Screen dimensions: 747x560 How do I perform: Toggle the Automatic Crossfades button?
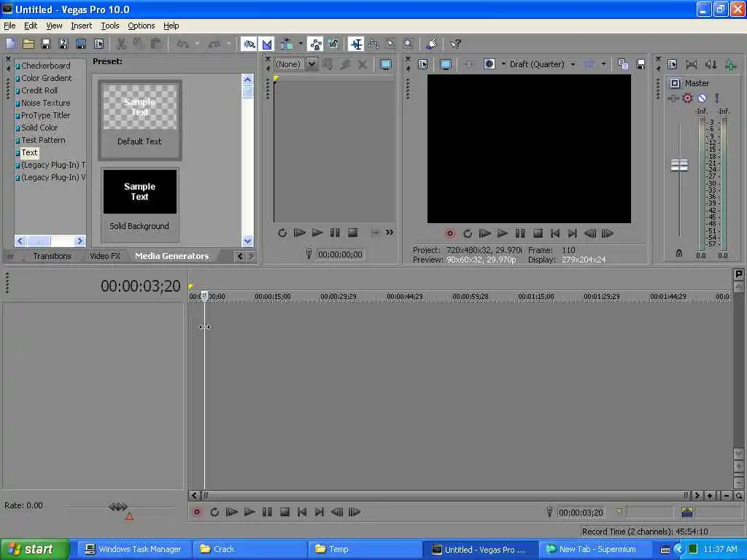coord(267,44)
